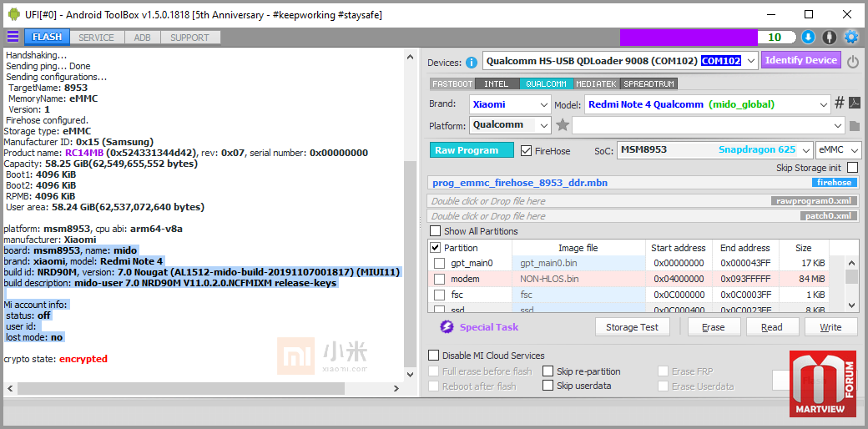This screenshot has width=868, height=429.
Task: Switch to the FLASH tab
Action: (47, 37)
